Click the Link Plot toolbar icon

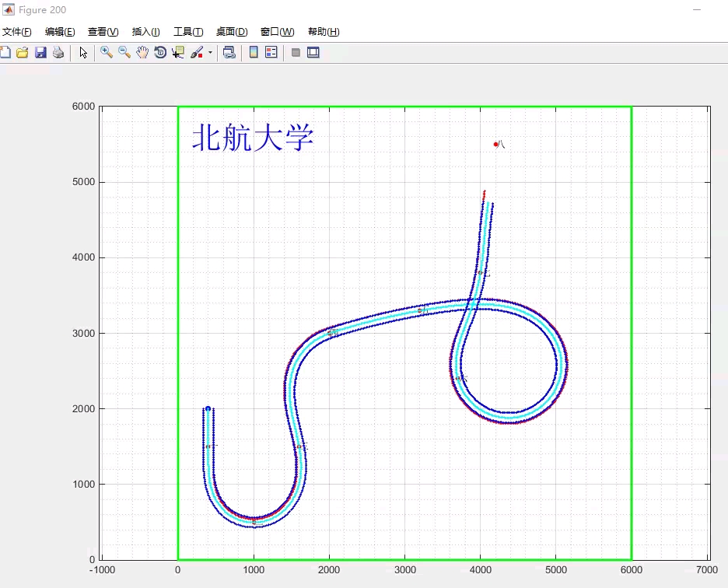(x=229, y=52)
